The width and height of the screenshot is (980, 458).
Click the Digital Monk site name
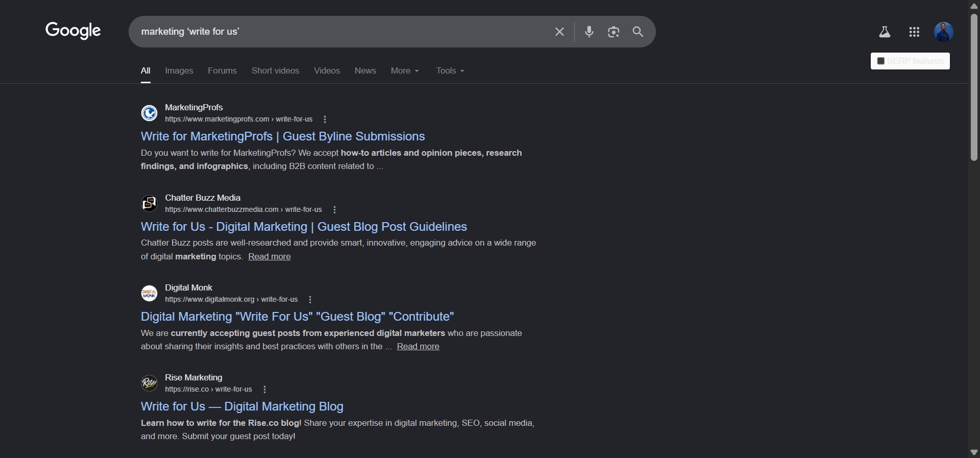188,287
